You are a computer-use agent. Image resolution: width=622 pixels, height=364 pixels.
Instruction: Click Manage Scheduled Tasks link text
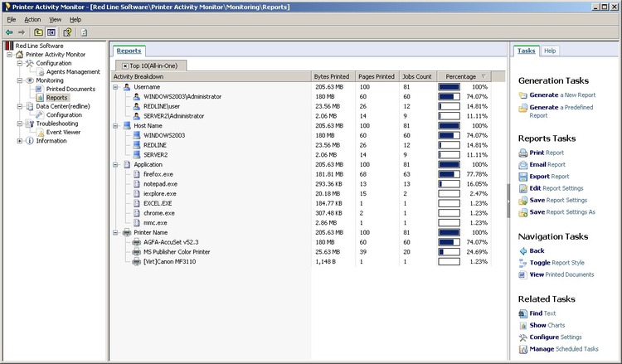564,349
